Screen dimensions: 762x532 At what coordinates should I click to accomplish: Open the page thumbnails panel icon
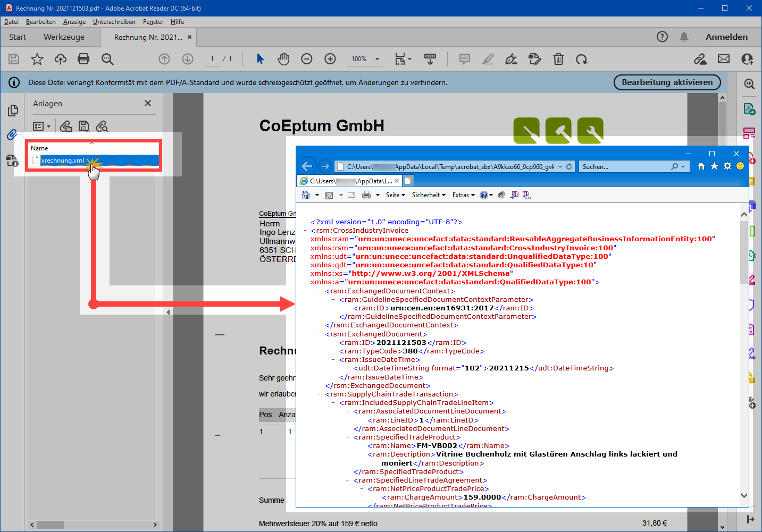13,111
